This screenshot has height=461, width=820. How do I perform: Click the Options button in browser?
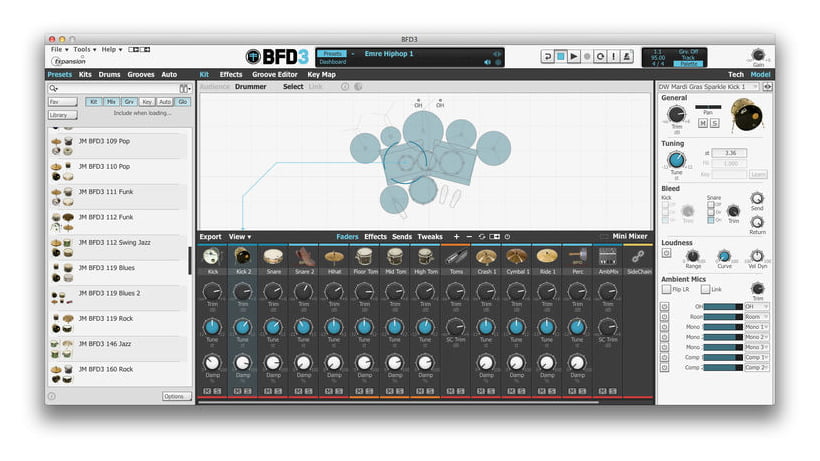pos(176,396)
